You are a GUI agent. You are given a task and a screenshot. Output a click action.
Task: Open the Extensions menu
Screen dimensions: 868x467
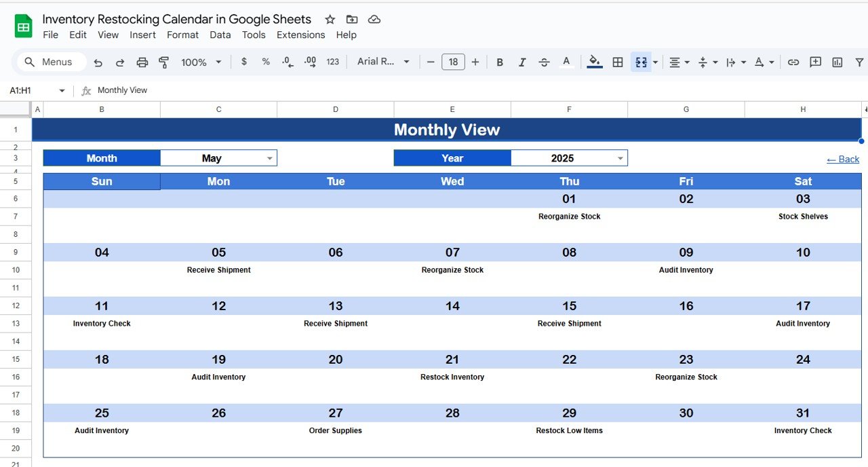[x=300, y=35]
